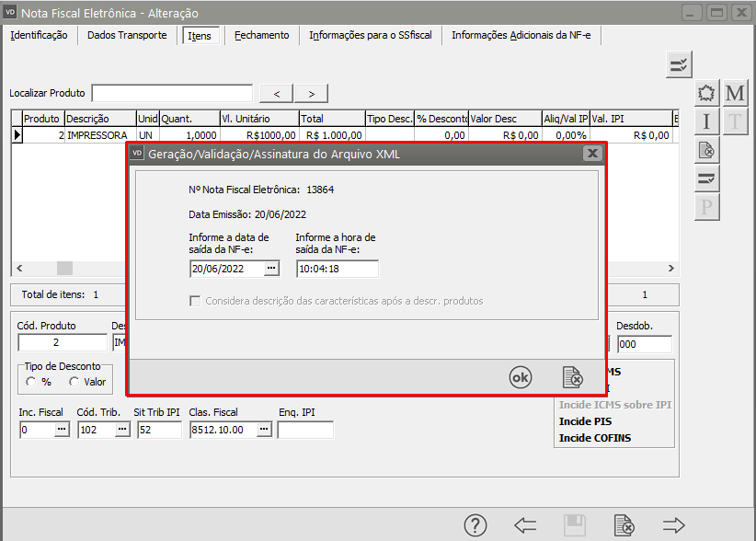Click the ok button in XML dialog

click(x=521, y=377)
